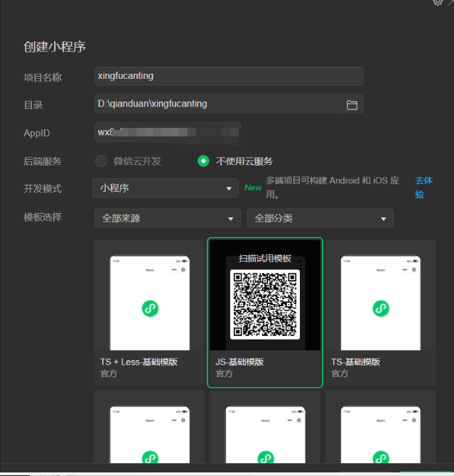454x476 pixels.
Task: Select the QR code under 扫描试用模板
Action: click(x=265, y=305)
